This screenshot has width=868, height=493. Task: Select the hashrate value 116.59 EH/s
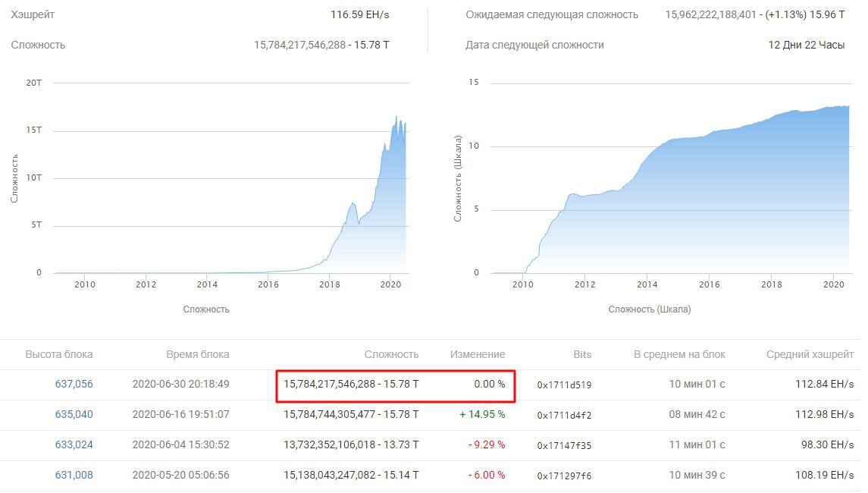coord(360,15)
